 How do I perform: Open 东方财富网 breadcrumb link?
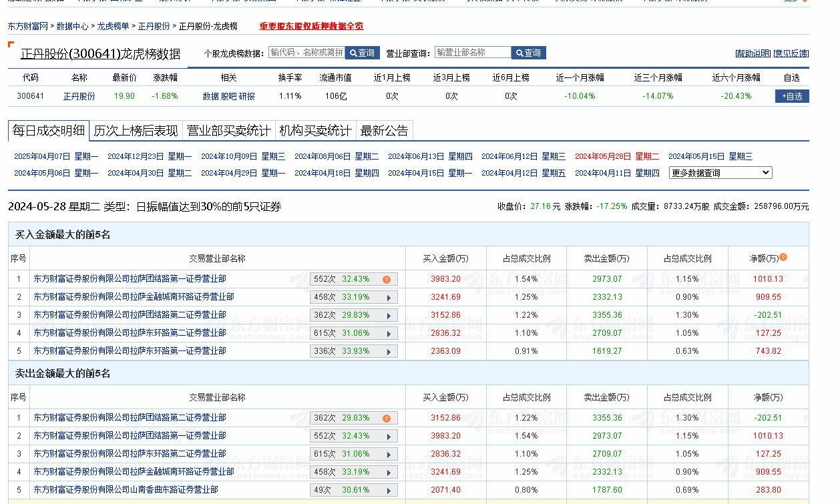tap(28, 27)
